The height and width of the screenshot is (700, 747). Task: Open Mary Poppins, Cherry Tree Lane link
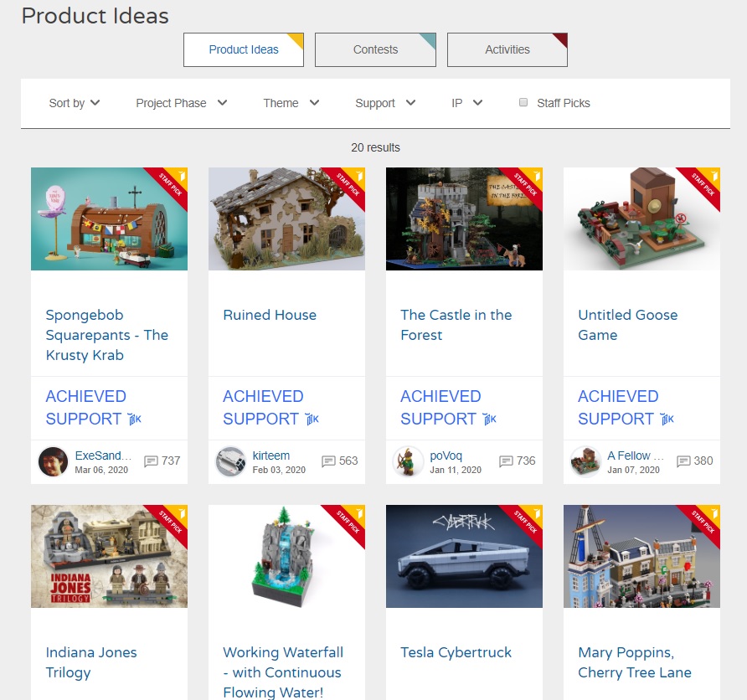(635, 662)
